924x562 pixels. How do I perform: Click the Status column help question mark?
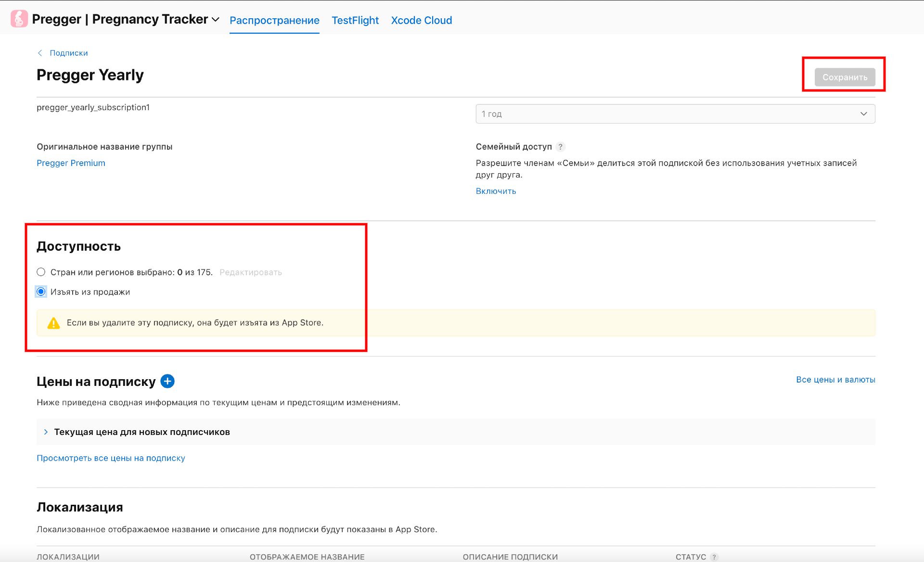[714, 557]
